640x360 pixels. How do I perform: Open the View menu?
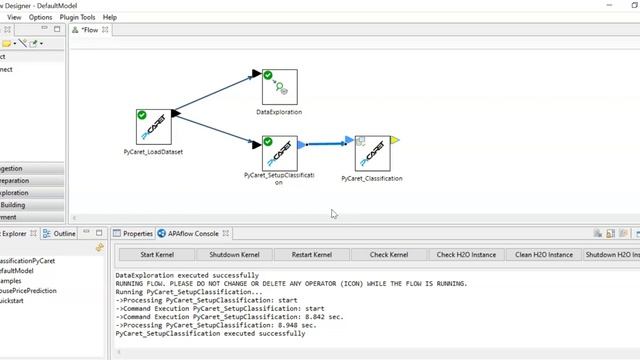point(14,17)
